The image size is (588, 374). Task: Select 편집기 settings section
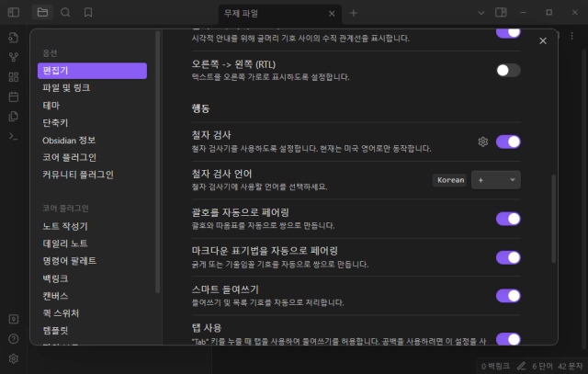pyautogui.click(x=92, y=71)
